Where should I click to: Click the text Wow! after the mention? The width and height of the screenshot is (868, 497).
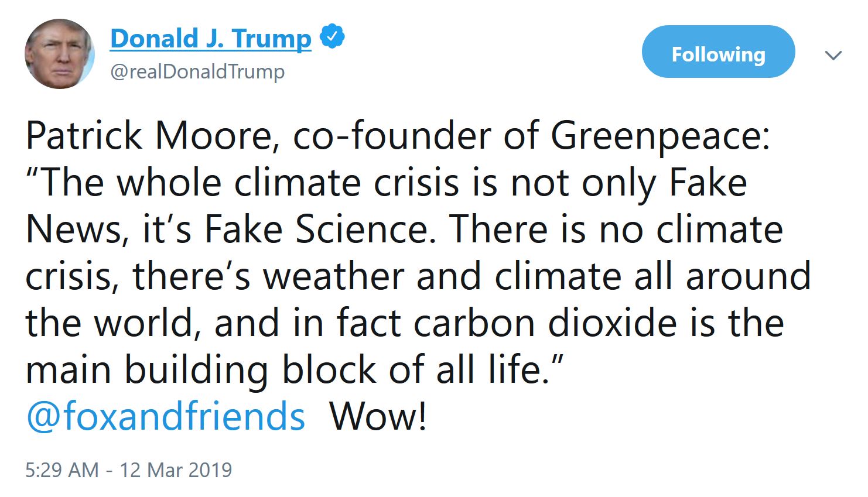click(378, 417)
